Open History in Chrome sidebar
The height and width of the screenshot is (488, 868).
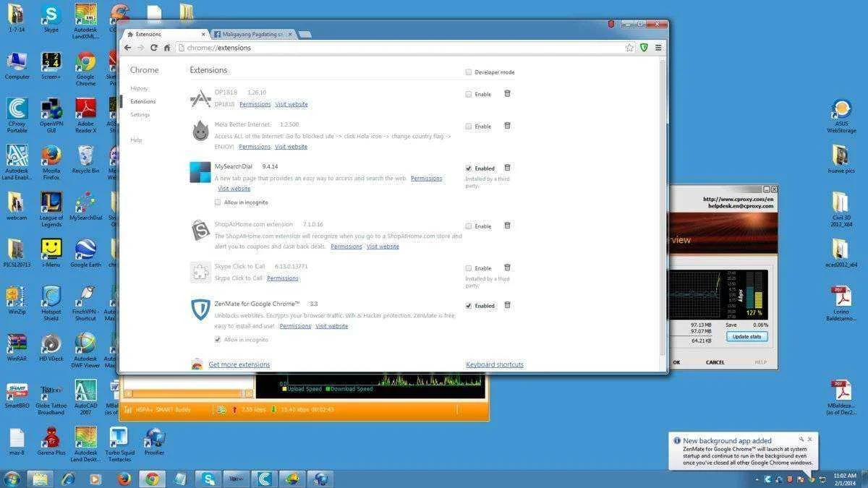click(139, 88)
